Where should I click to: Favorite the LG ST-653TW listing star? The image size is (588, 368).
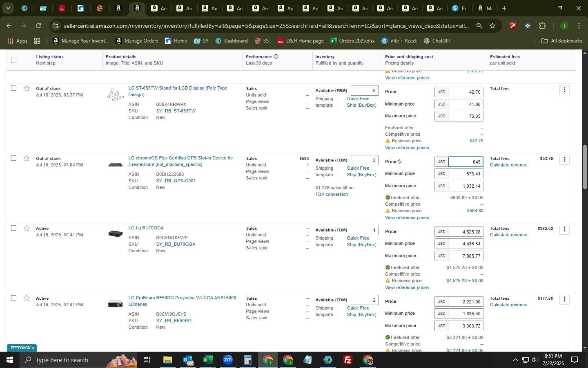click(27, 88)
